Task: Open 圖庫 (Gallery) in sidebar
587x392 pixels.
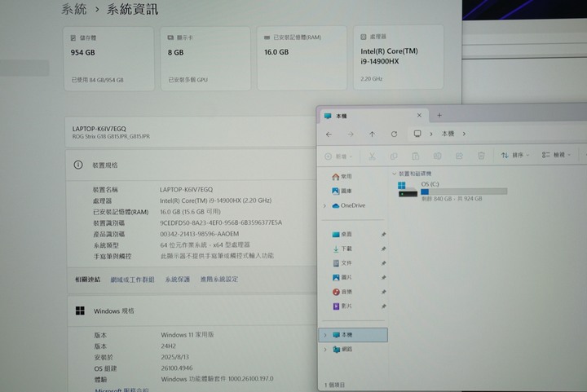Action: [342, 191]
